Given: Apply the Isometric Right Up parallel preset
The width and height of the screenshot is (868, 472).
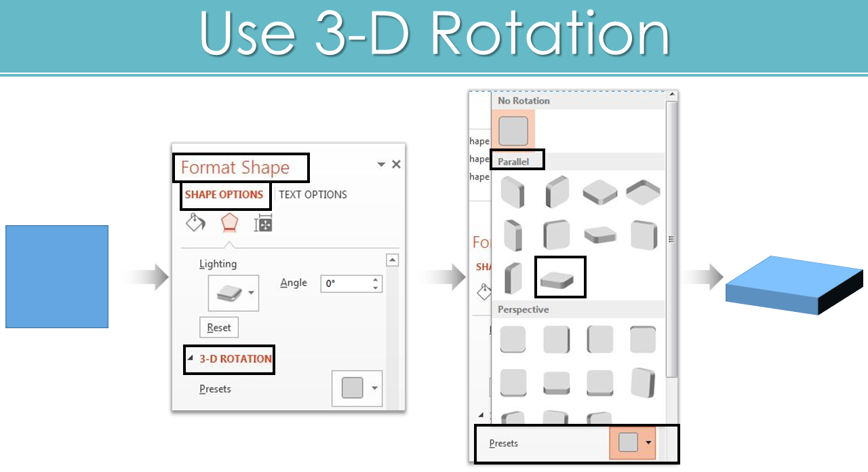Looking at the screenshot, I should 556,193.
